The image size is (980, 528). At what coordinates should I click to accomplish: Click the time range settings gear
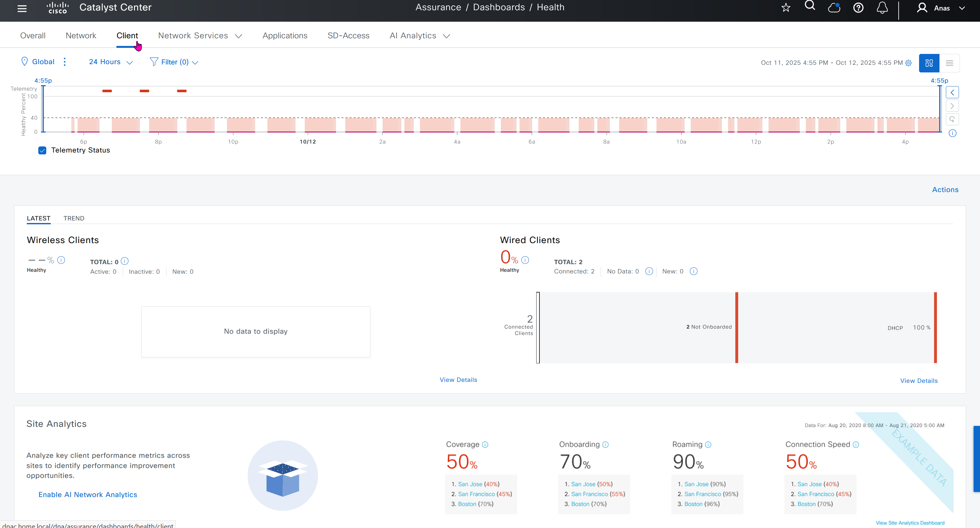pos(909,63)
